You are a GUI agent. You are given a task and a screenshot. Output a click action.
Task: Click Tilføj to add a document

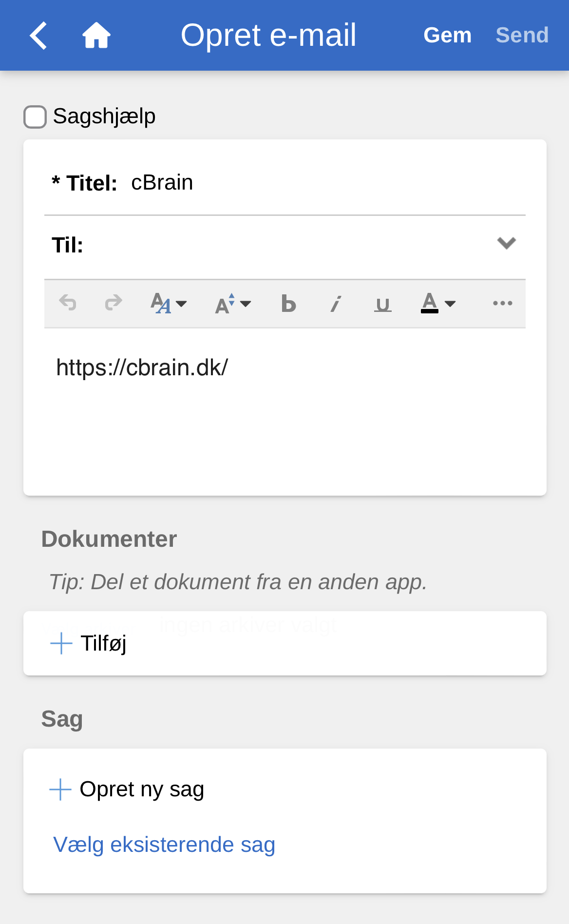(x=89, y=643)
